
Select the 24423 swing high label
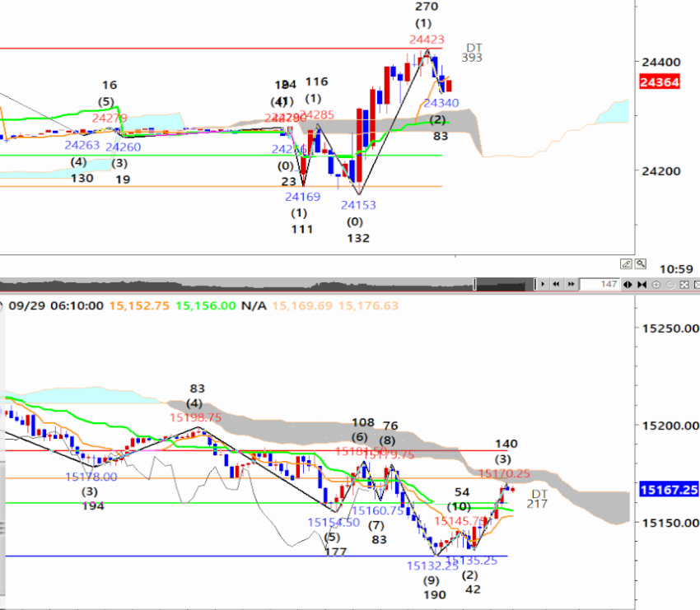(x=427, y=39)
